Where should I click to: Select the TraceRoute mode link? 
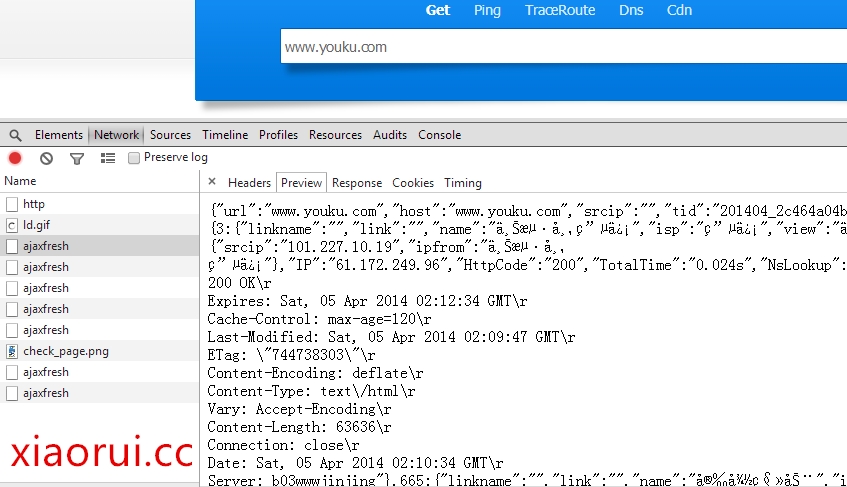point(560,11)
